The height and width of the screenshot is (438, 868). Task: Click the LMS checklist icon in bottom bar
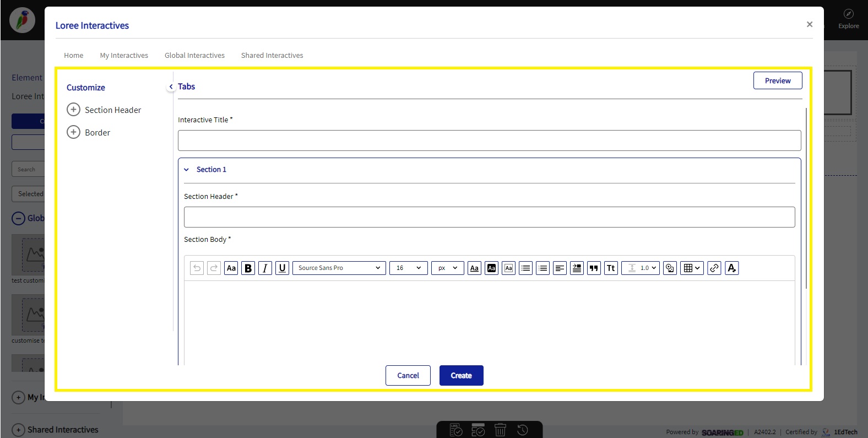click(456, 430)
